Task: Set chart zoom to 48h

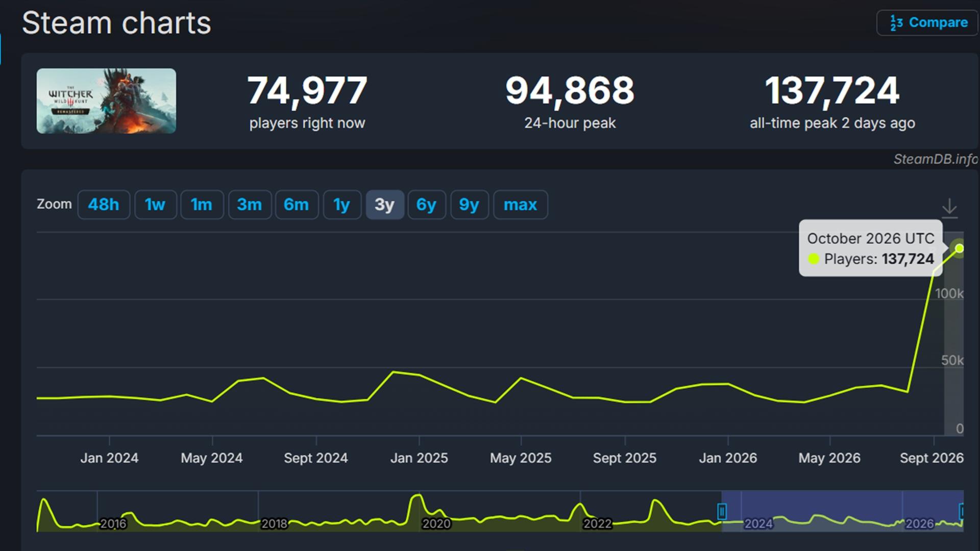Action: point(104,205)
